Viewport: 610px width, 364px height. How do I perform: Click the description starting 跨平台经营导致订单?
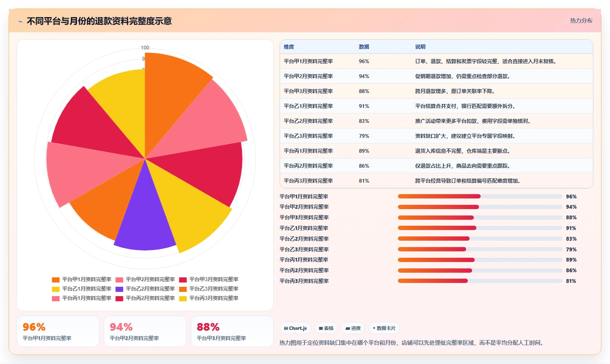468,181
